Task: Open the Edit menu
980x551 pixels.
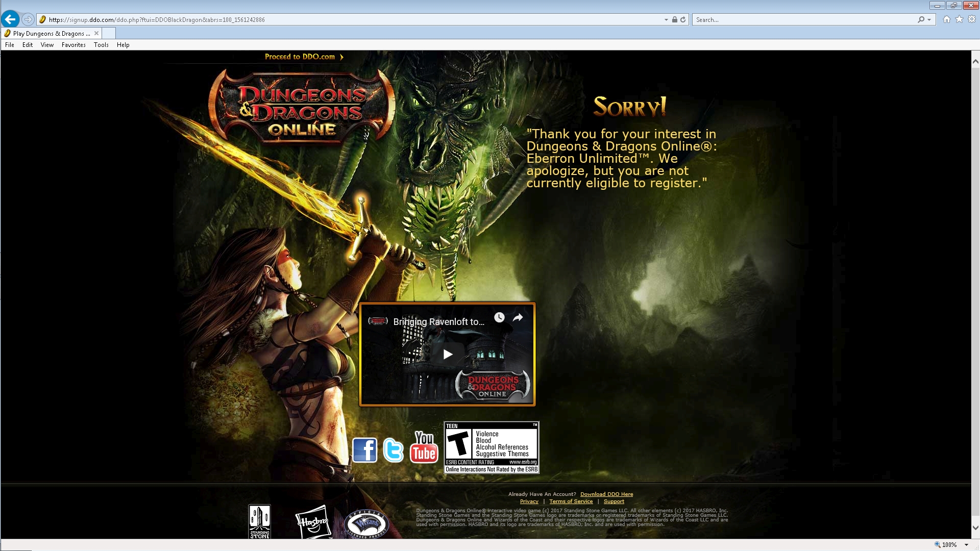Action: (28, 45)
